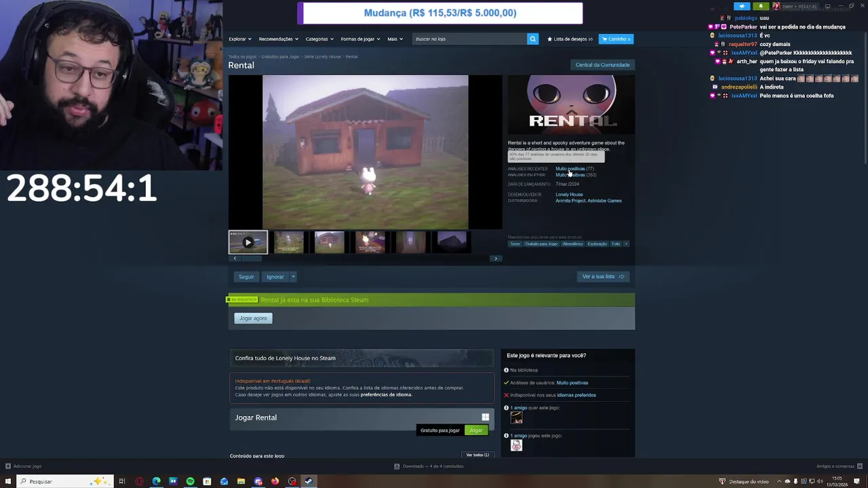Open Opera browser from taskbar
Screen dimensions: 868x488
[x=139, y=481]
